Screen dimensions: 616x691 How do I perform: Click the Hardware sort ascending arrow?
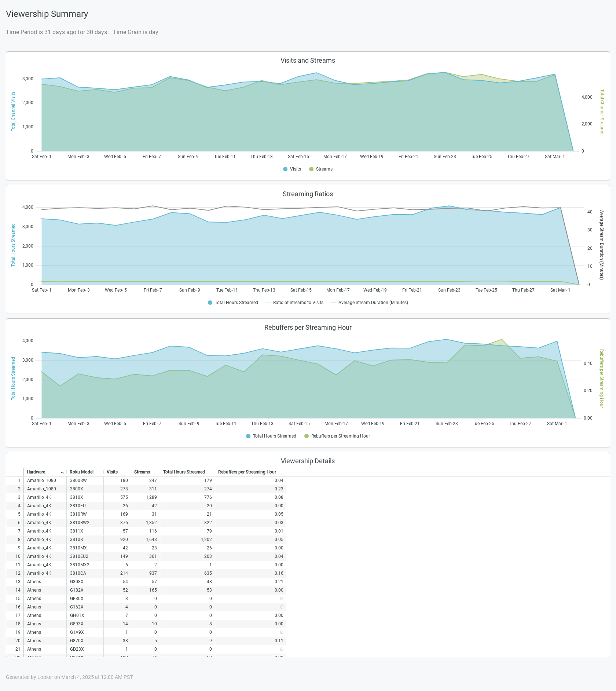point(62,472)
